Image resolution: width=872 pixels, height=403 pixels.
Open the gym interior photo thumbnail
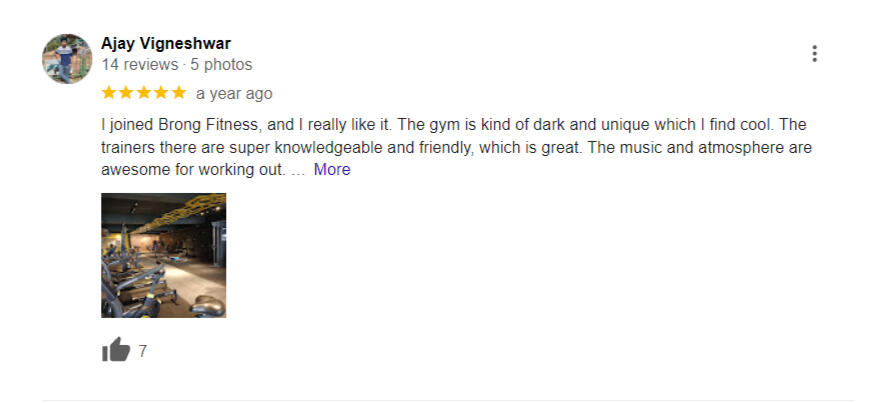click(164, 255)
